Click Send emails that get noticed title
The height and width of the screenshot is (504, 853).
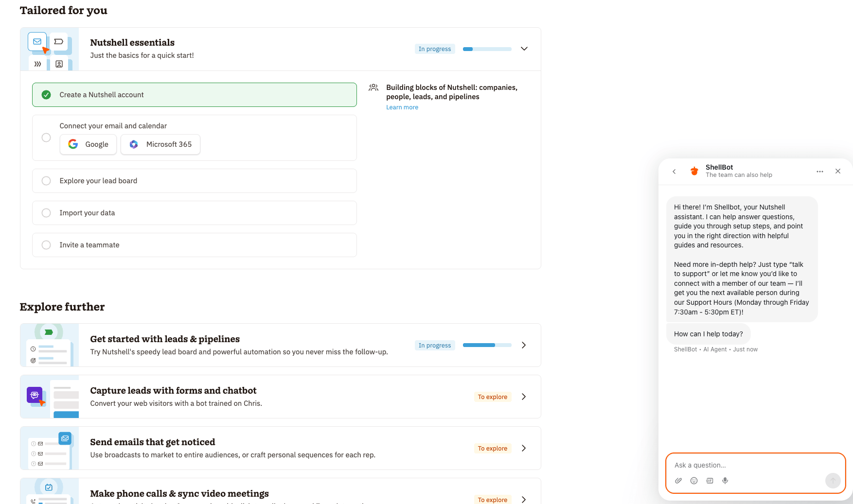coord(153,442)
